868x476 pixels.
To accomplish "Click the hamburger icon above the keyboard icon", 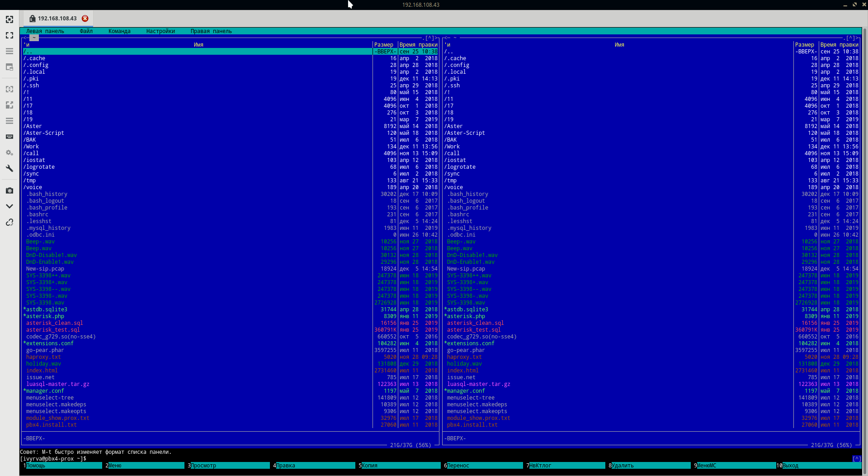I will click(9, 121).
